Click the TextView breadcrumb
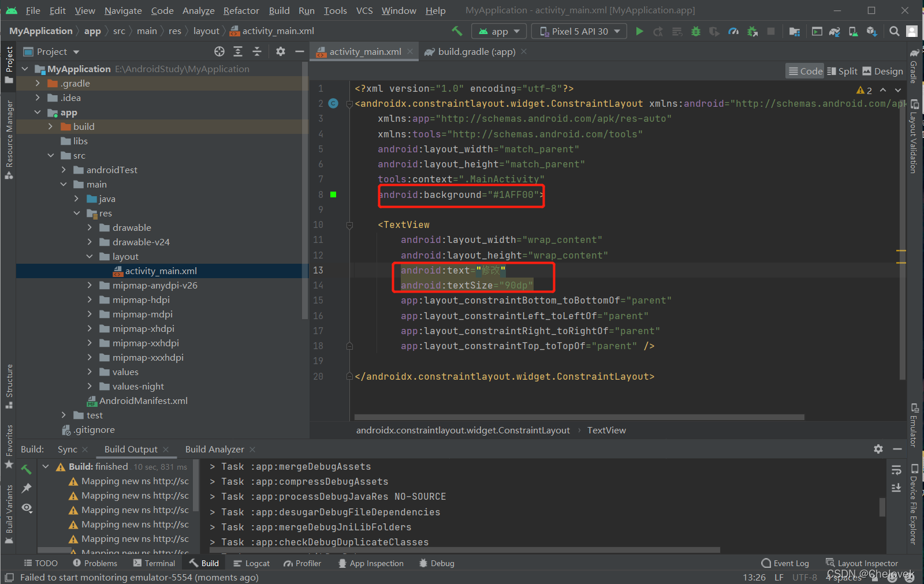This screenshot has width=924, height=584. [606, 430]
